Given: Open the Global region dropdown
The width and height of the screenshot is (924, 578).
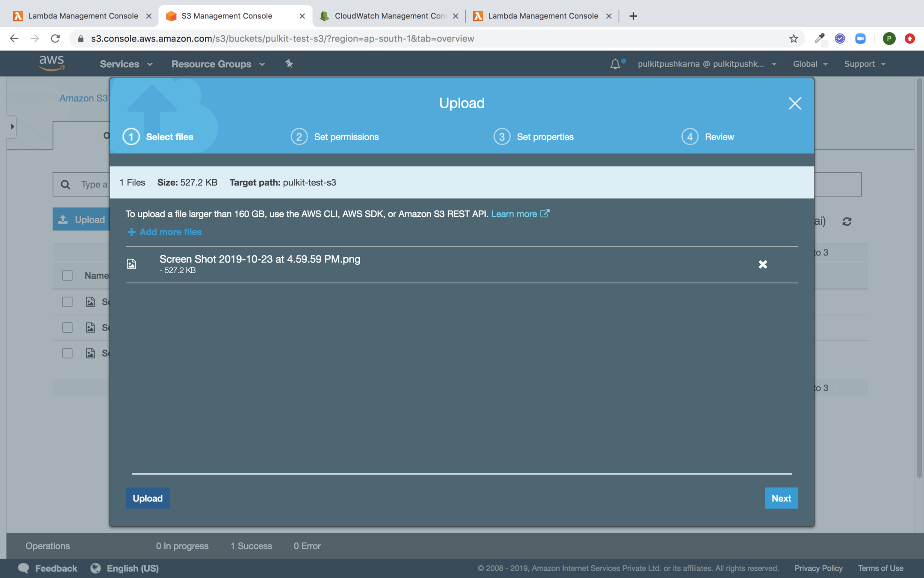Looking at the screenshot, I should click(x=810, y=64).
